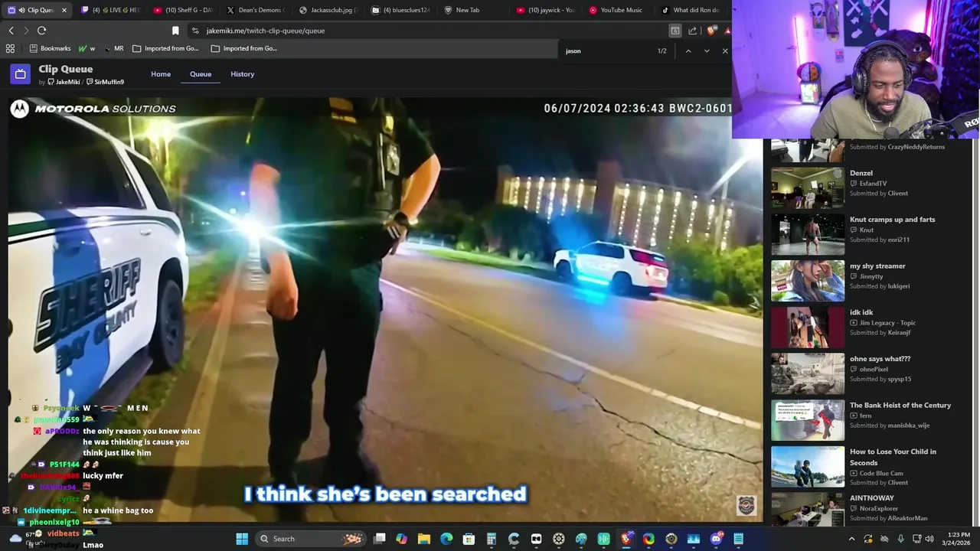The image size is (980, 551).
Task: Click the taskbar Search box
Action: pyautogui.click(x=310, y=539)
